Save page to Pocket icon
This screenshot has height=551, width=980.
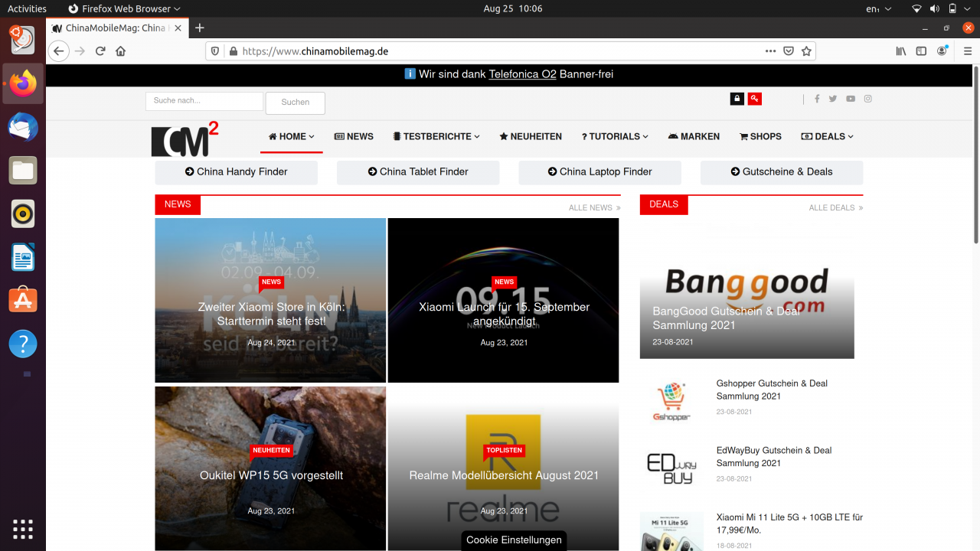click(789, 51)
